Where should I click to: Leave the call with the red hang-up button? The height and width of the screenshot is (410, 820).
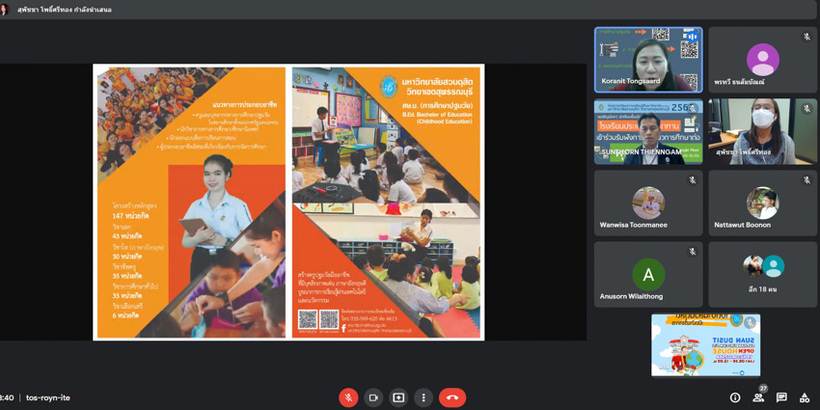tap(452, 397)
